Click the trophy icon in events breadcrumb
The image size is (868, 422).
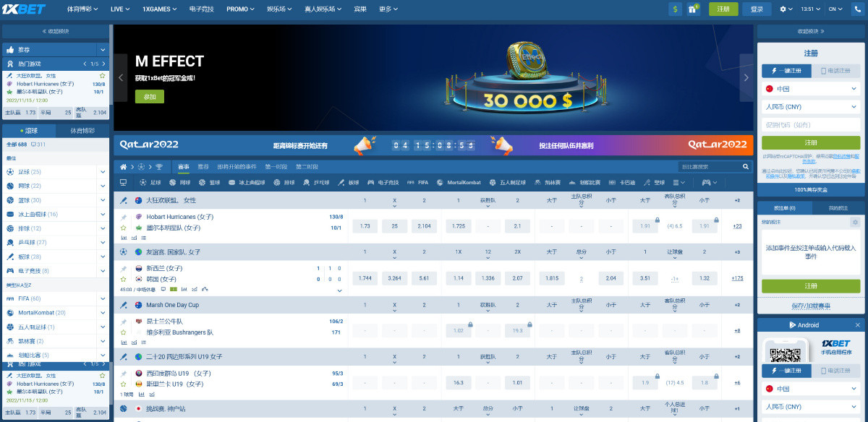(x=158, y=167)
